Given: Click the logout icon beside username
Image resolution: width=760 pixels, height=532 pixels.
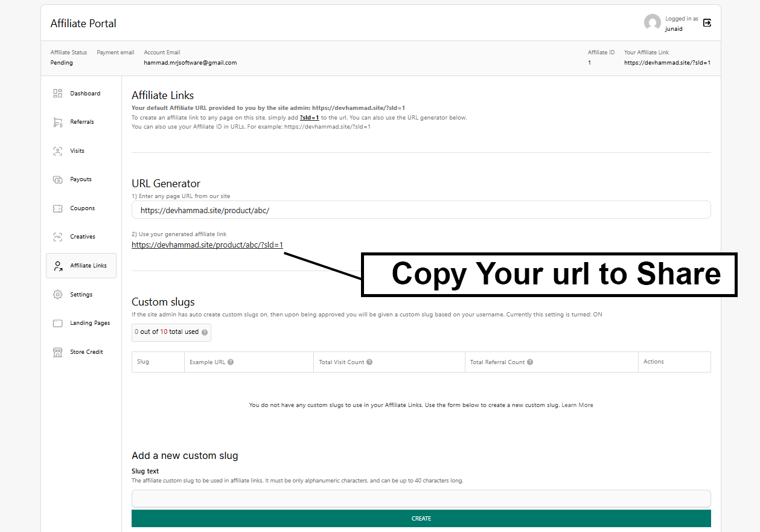Looking at the screenshot, I should [707, 23].
